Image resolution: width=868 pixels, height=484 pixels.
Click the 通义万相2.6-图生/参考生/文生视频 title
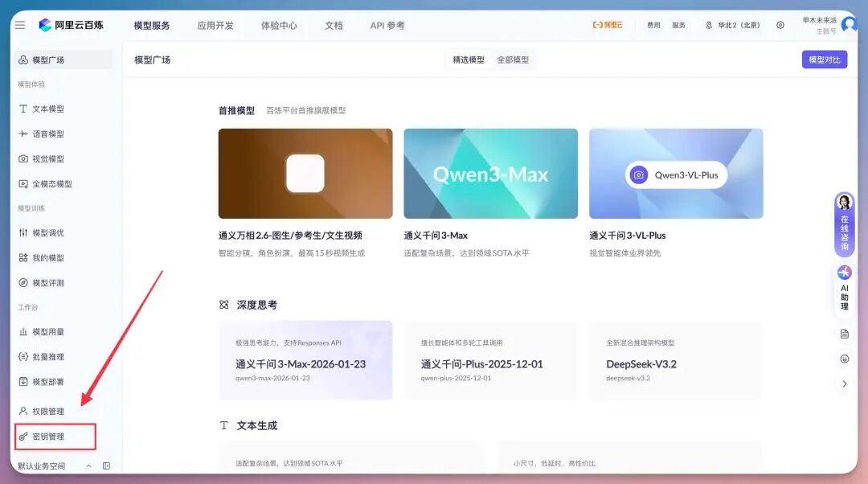tap(291, 236)
